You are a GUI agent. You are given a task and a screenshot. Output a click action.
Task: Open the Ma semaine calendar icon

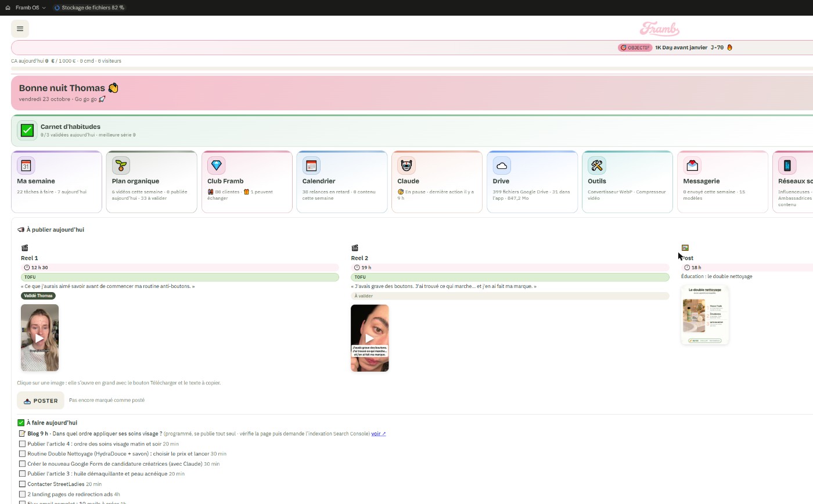click(x=26, y=165)
